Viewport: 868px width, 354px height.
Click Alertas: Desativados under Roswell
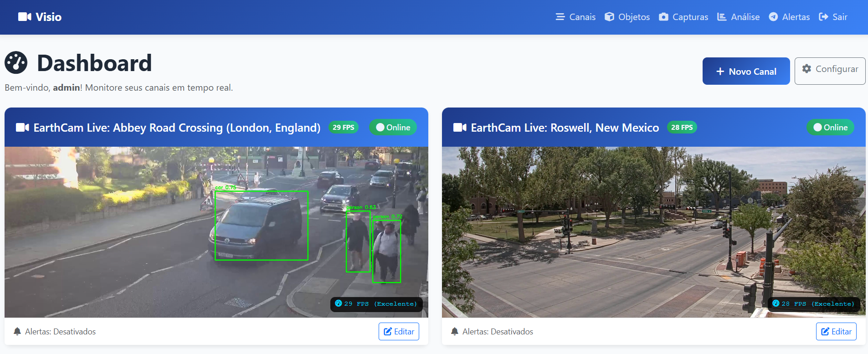(x=498, y=332)
